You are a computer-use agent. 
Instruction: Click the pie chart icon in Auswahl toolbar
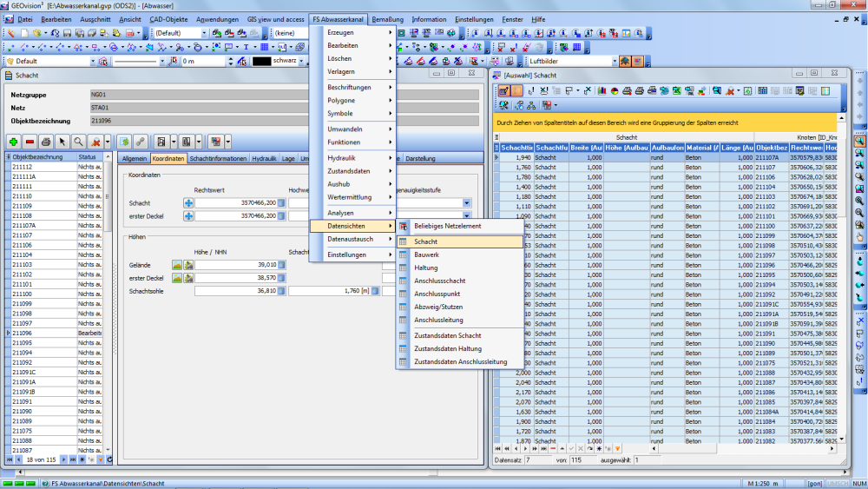pos(615,91)
